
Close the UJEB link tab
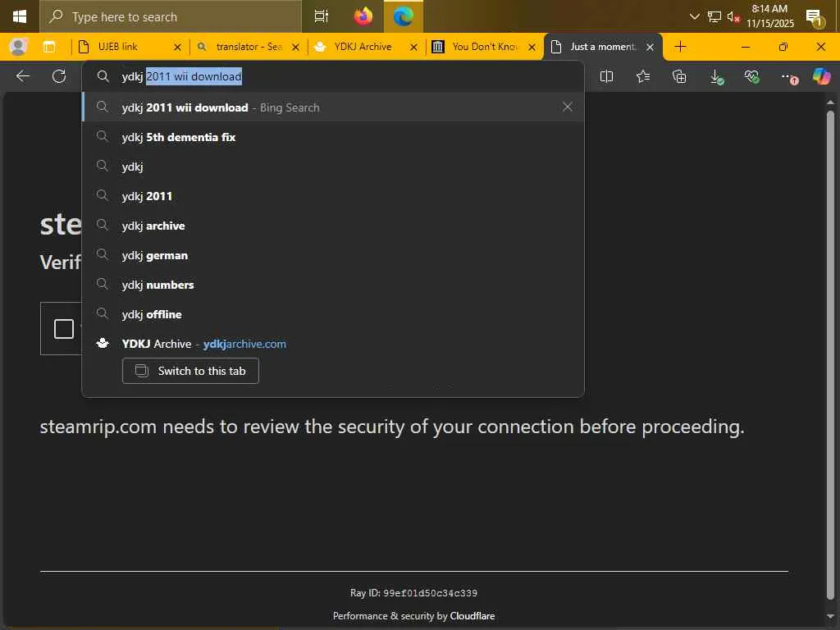(x=177, y=47)
